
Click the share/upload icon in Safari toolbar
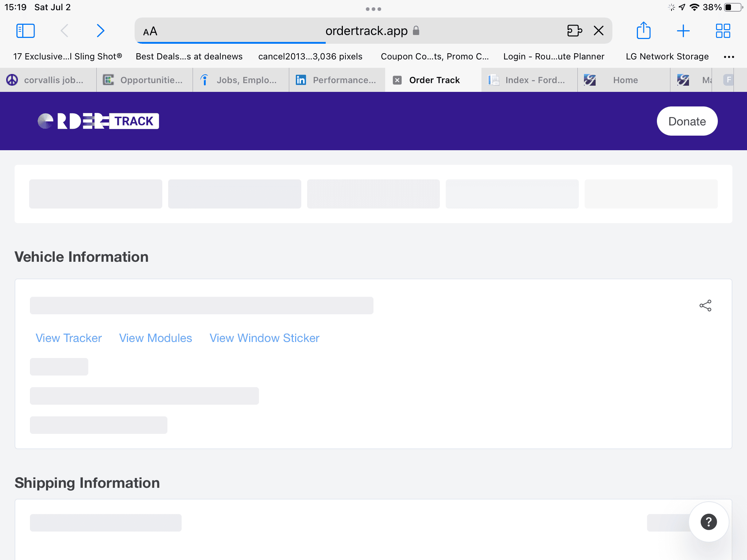point(643,31)
